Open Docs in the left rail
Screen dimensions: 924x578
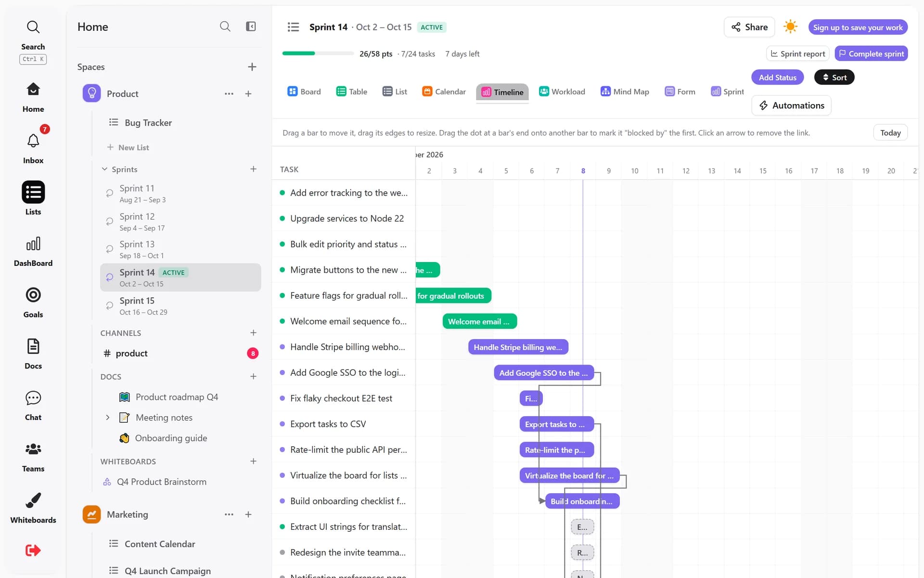[x=33, y=354]
